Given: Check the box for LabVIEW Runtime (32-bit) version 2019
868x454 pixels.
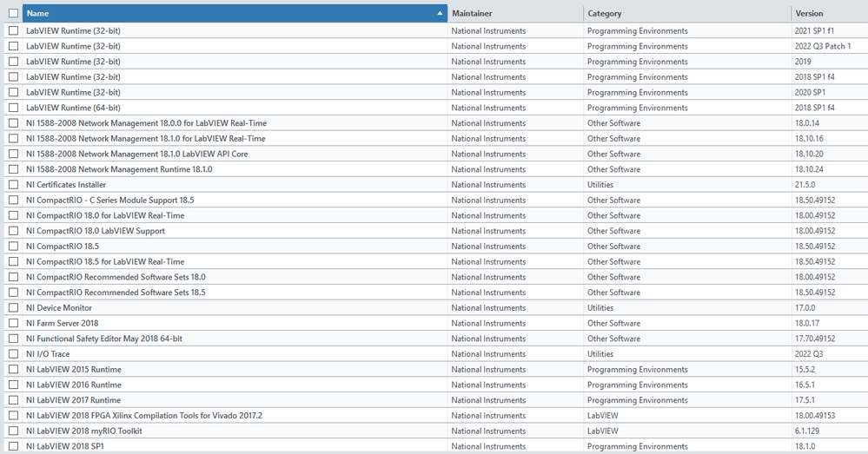Looking at the screenshot, I should (x=13, y=62).
